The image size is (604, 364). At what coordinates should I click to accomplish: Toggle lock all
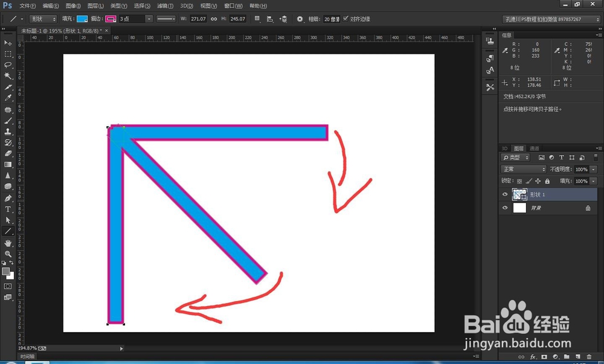pyautogui.click(x=547, y=181)
